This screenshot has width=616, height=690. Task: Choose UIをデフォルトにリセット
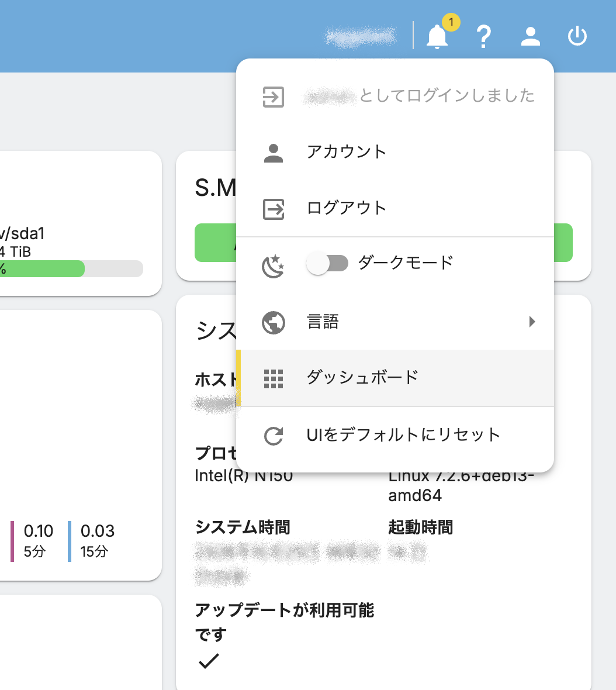coord(395,435)
